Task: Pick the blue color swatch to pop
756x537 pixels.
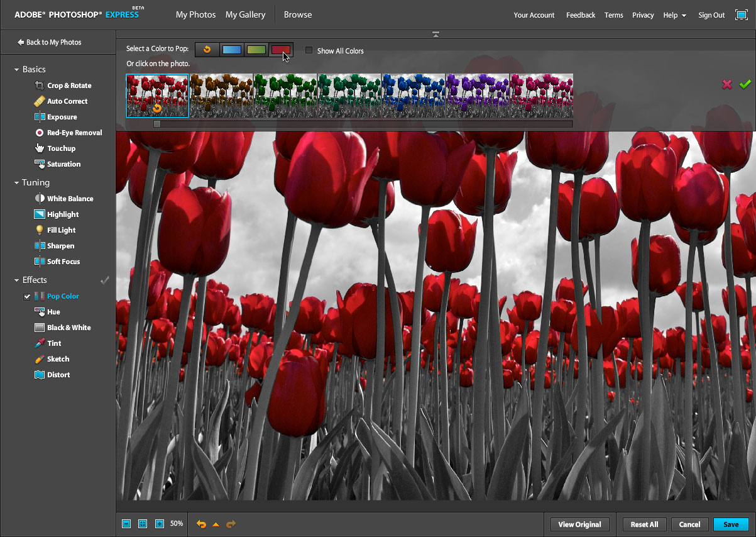Action: coord(231,50)
